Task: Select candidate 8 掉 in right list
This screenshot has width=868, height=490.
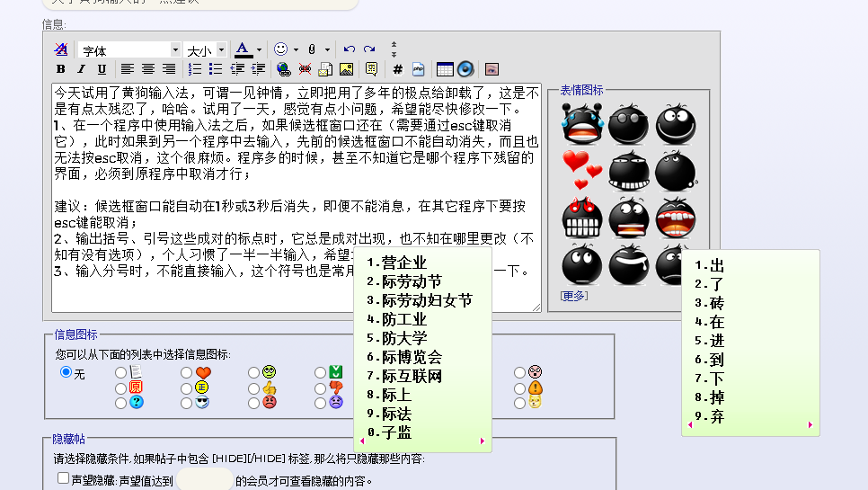Action: click(716, 397)
